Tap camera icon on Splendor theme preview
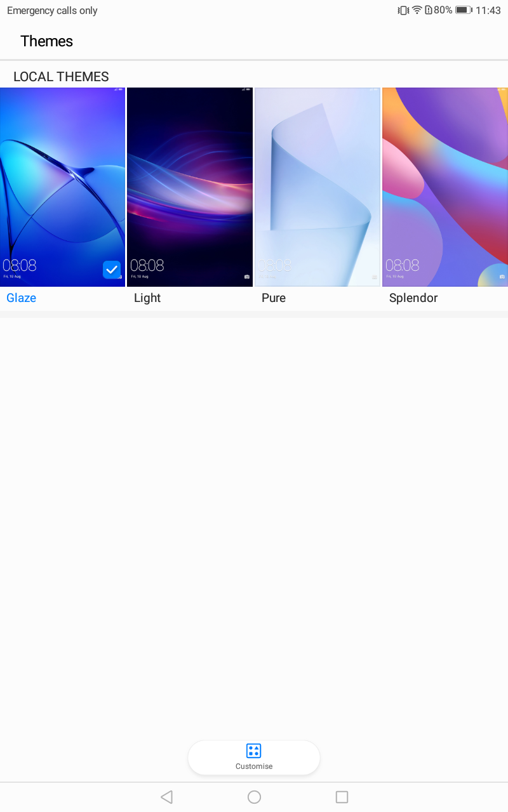 (502, 277)
